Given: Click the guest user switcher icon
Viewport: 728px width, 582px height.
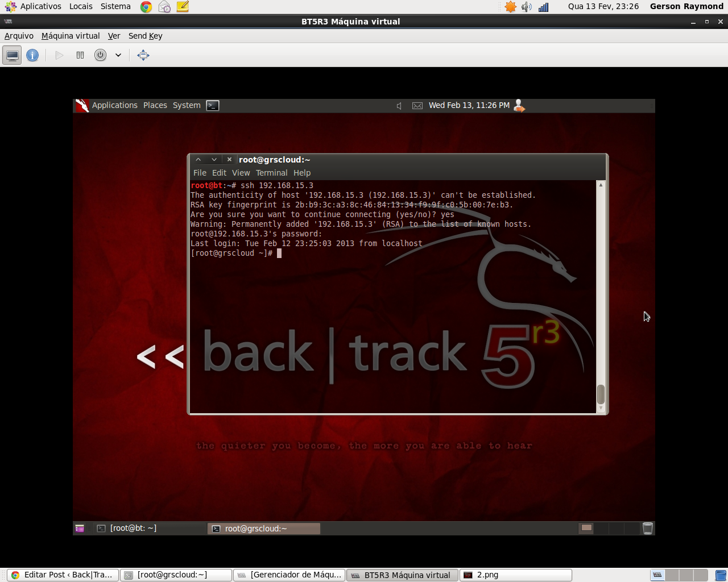Looking at the screenshot, I should tap(519, 105).
